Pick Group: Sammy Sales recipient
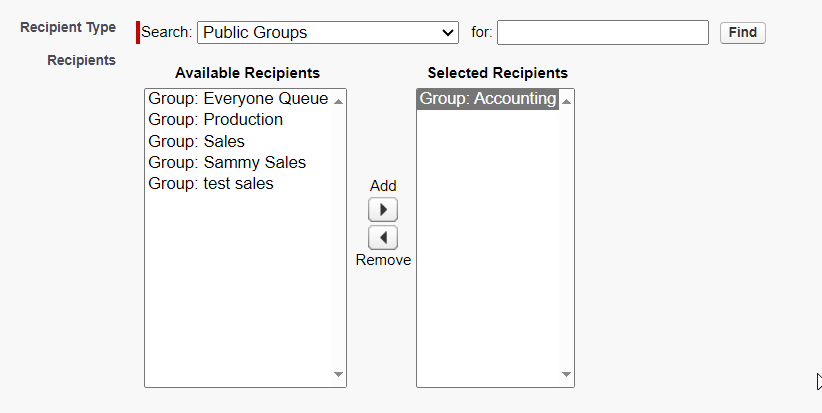The width and height of the screenshot is (822, 413). coord(238,162)
